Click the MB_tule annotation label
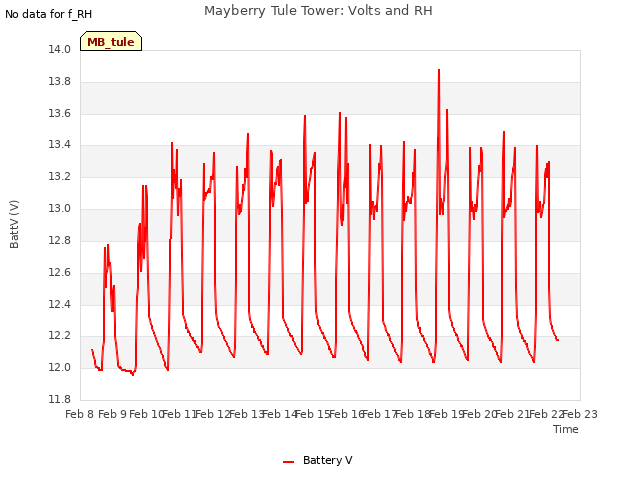This screenshot has height=480, width=640. (x=111, y=41)
